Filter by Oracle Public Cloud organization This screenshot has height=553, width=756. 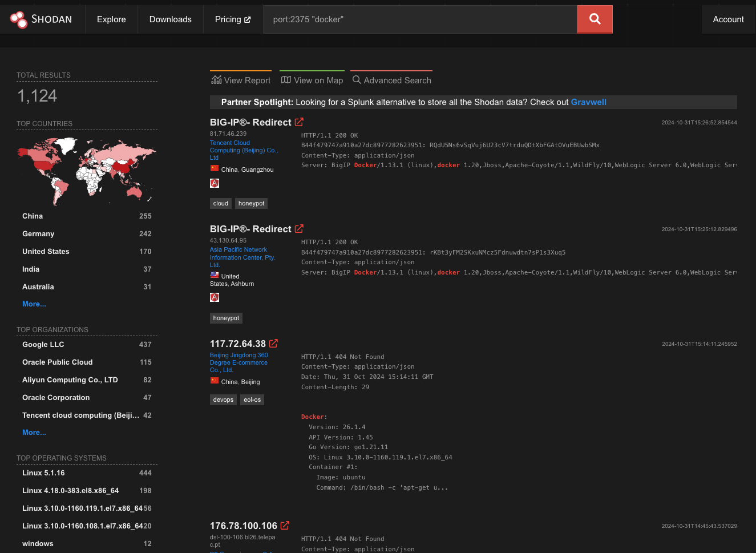[87, 362]
